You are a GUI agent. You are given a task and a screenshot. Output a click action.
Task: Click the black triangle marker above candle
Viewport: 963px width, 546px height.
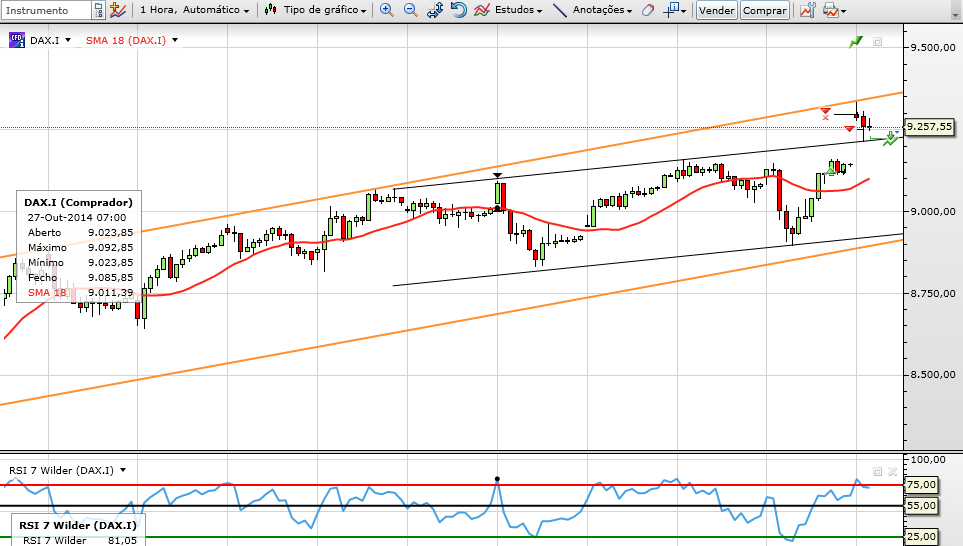[x=497, y=176]
